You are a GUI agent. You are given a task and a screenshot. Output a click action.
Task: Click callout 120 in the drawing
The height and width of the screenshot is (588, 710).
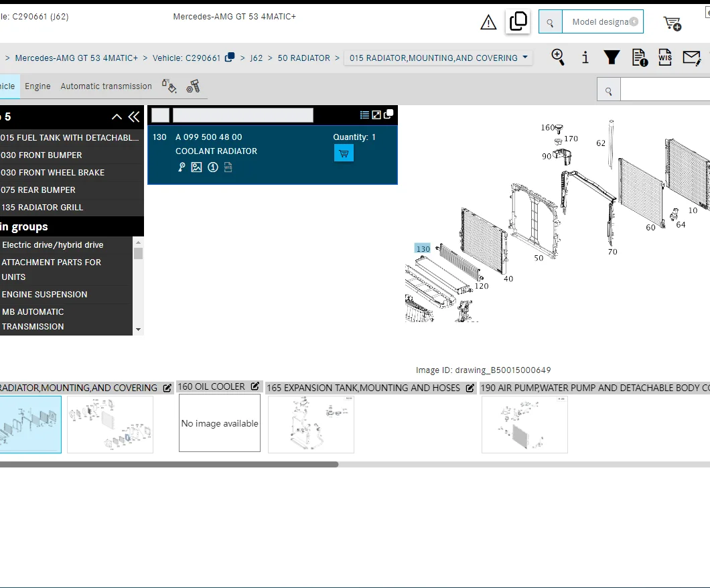(x=482, y=286)
